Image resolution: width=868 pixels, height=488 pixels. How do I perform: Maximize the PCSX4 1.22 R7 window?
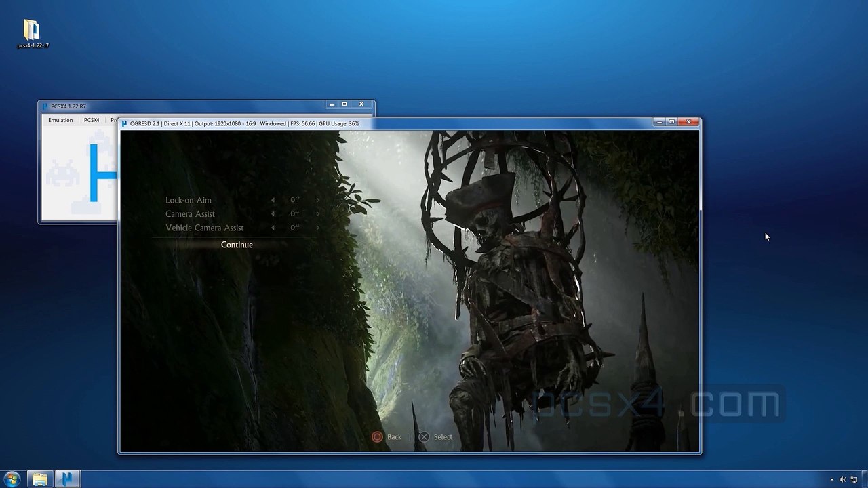point(344,104)
